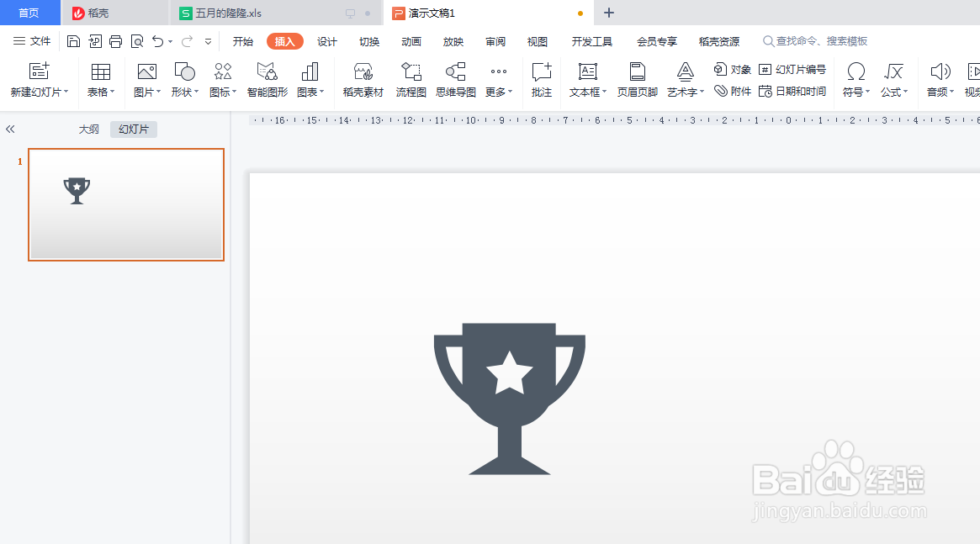Open the 文件 menu

pyautogui.click(x=32, y=41)
